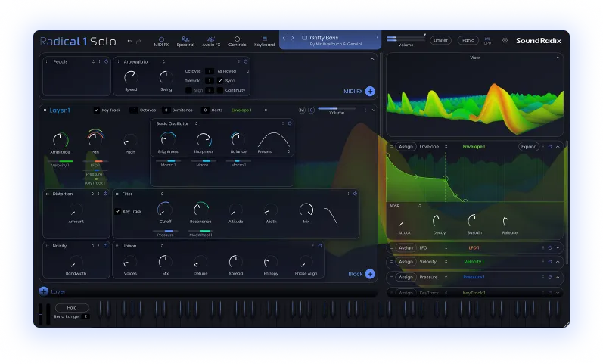
Task: Click Assign on Velocity modulator
Action: (x=406, y=262)
